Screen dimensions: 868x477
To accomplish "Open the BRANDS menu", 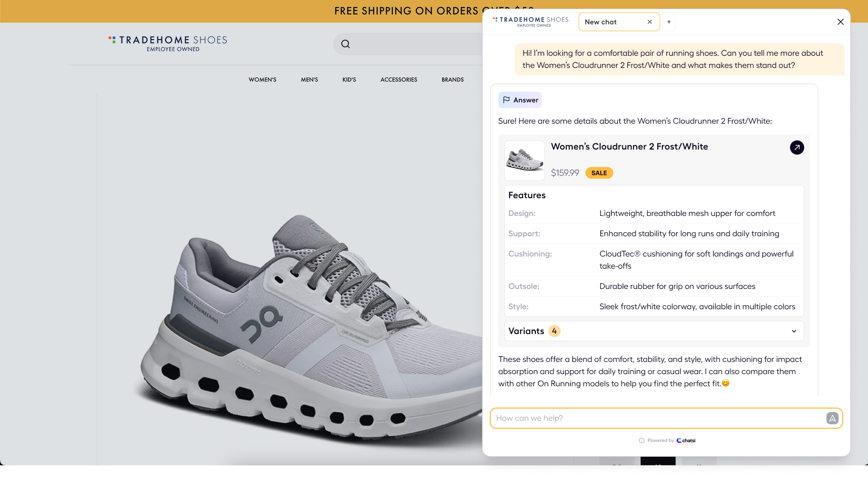I will (x=452, y=80).
